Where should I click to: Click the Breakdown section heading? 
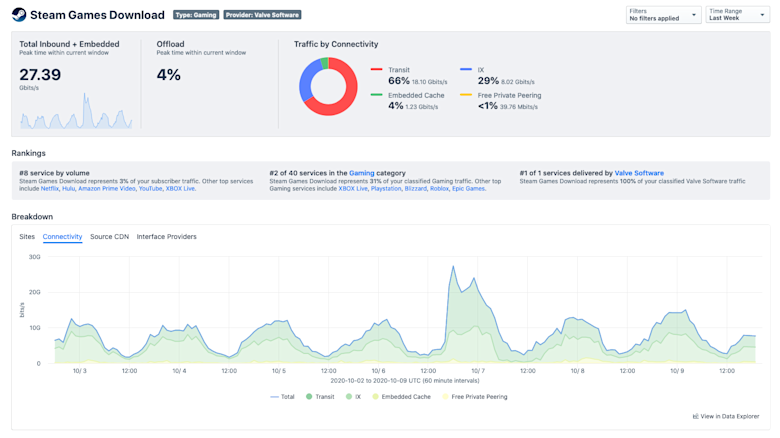32,217
